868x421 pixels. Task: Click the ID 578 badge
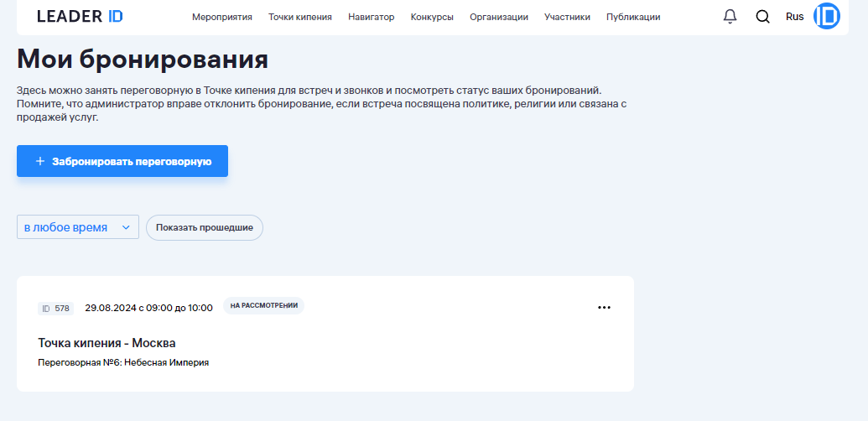(55, 309)
